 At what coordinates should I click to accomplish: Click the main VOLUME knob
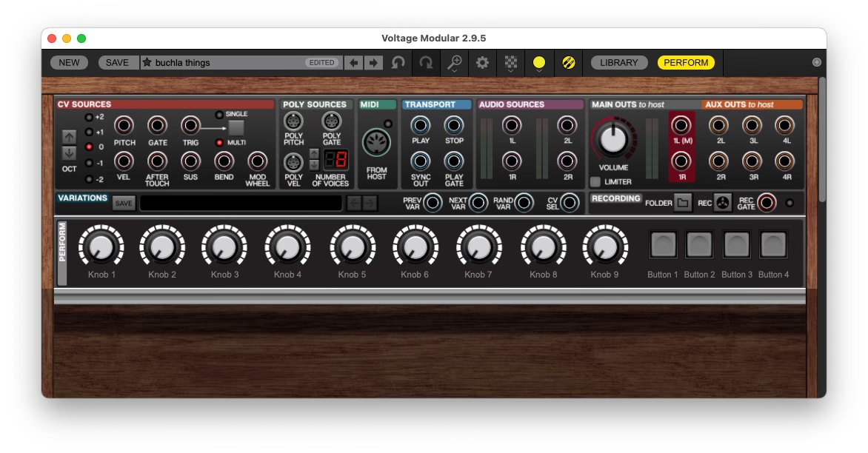point(613,139)
